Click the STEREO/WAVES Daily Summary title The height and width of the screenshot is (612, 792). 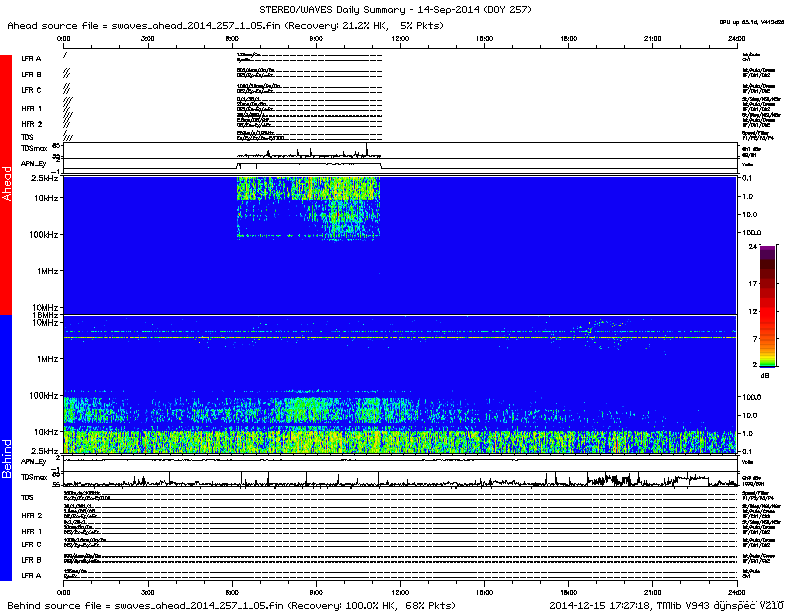pyautogui.click(x=395, y=10)
